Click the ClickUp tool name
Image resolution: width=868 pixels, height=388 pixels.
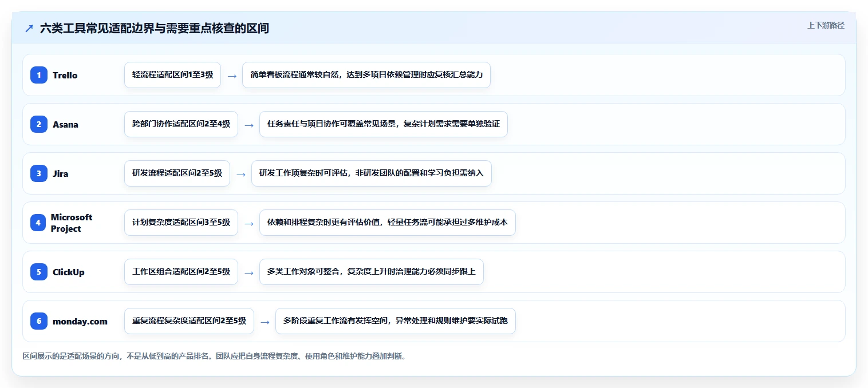tap(68, 272)
